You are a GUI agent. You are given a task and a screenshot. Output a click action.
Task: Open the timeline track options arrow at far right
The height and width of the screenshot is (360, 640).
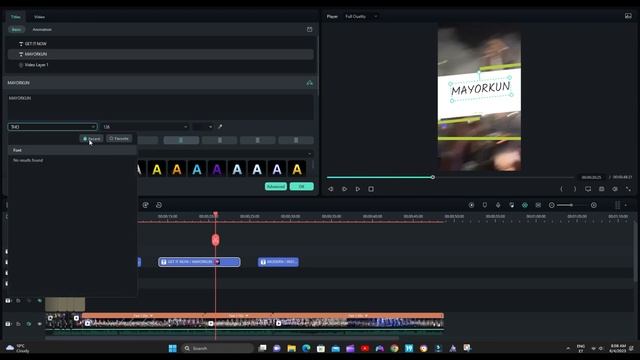(626, 205)
